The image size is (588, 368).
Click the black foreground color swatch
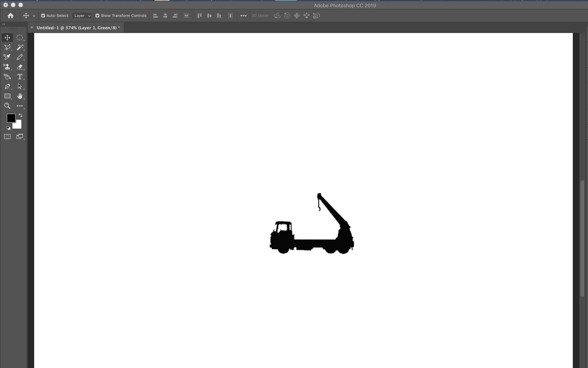11,118
